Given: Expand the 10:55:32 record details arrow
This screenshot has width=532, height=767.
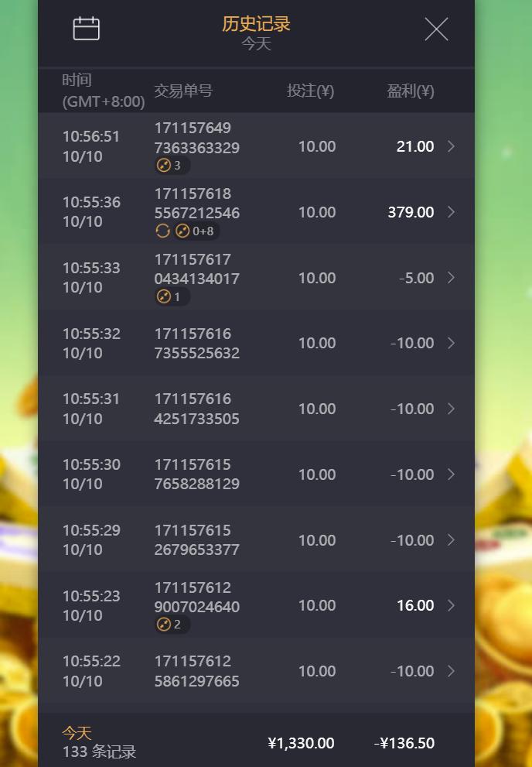Looking at the screenshot, I should point(452,343).
